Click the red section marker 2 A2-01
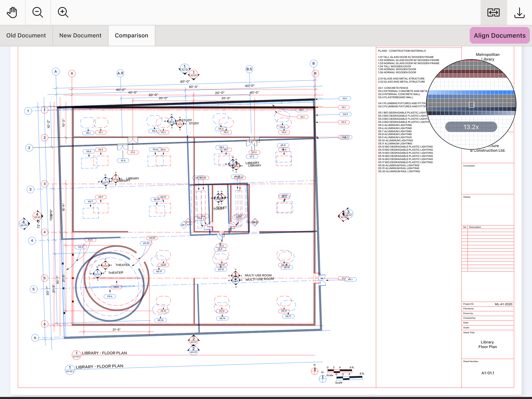This screenshot has height=399, width=532. point(194,340)
